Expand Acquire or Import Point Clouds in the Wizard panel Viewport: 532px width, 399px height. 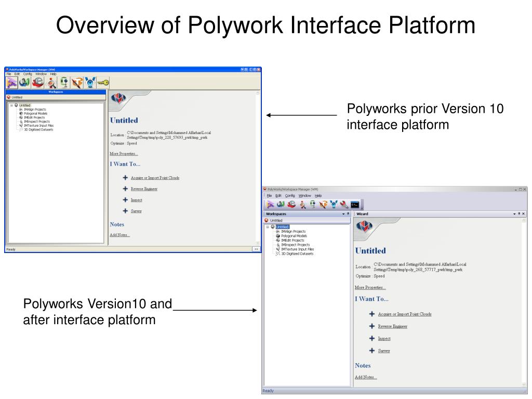[x=372, y=314]
